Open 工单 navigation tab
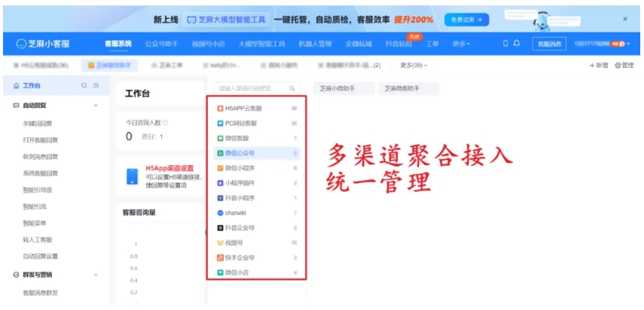 click(x=432, y=44)
